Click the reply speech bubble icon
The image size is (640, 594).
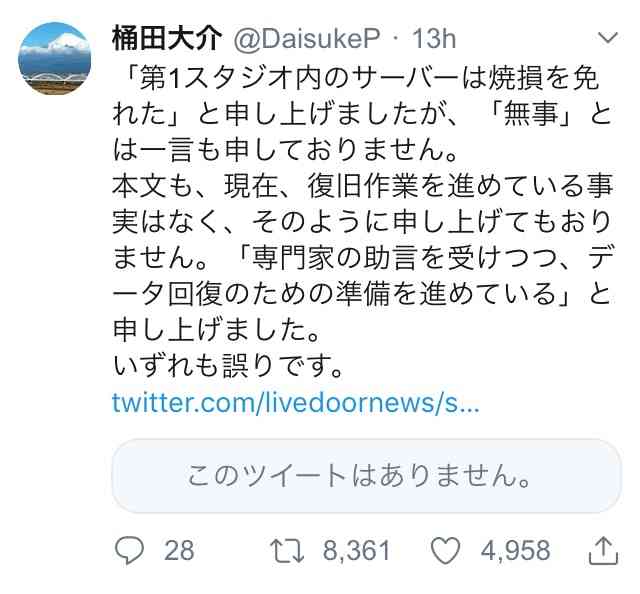tap(130, 551)
